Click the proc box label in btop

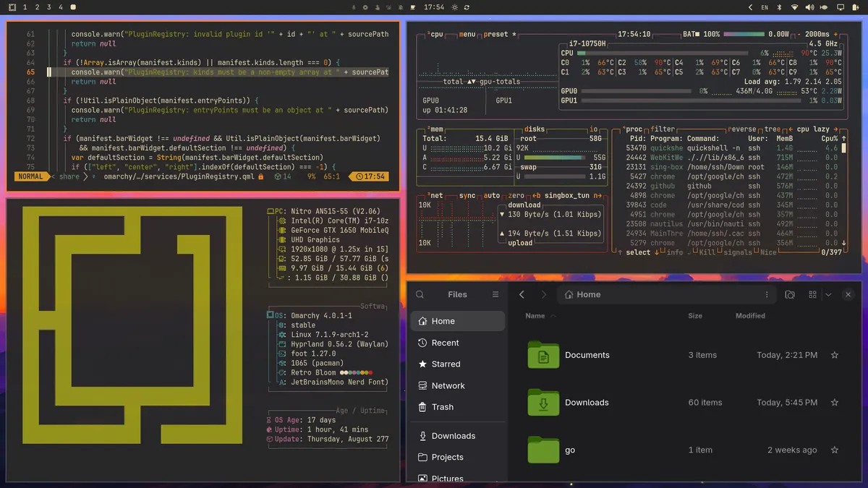633,129
